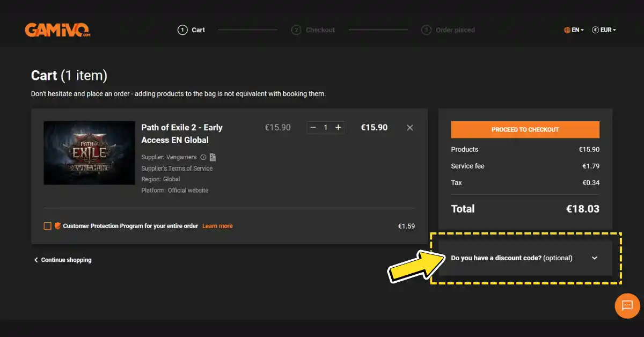Select the Cart step
This screenshot has width=644, height=337.
(x=192, y=30)
